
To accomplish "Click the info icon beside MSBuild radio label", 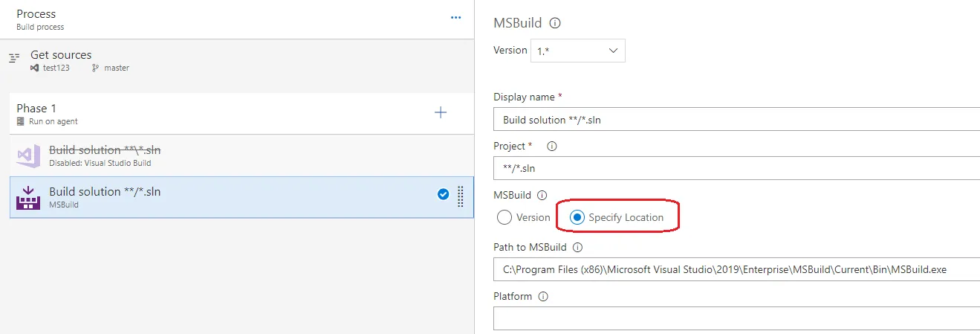I will [x=542, y=196].
